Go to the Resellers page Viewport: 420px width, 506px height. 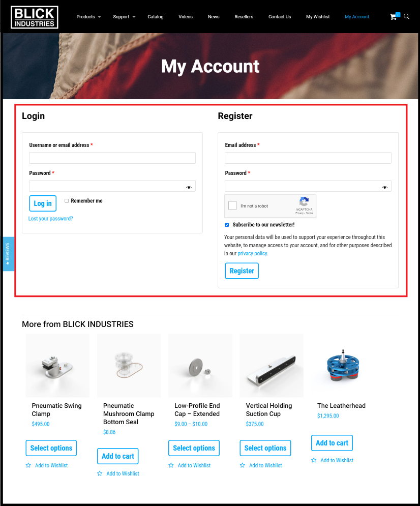pyautogui.click(x=244, y=17)
